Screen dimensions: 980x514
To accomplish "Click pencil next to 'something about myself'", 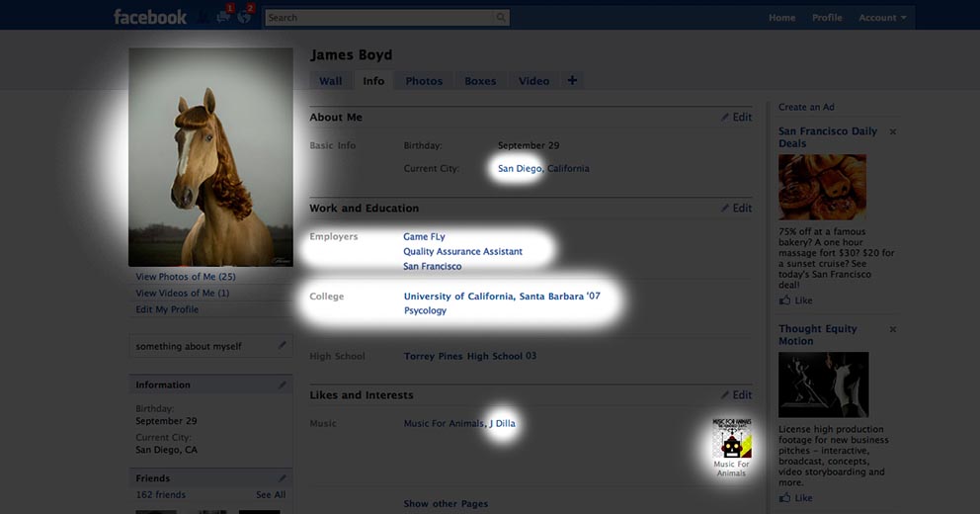I will (283, 346).
